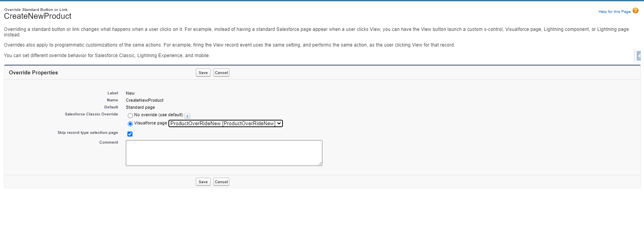644x225 pixels.
Task: Click the CreateNewProduct page title
Action: pyautogui.click(x=38, y=16)
